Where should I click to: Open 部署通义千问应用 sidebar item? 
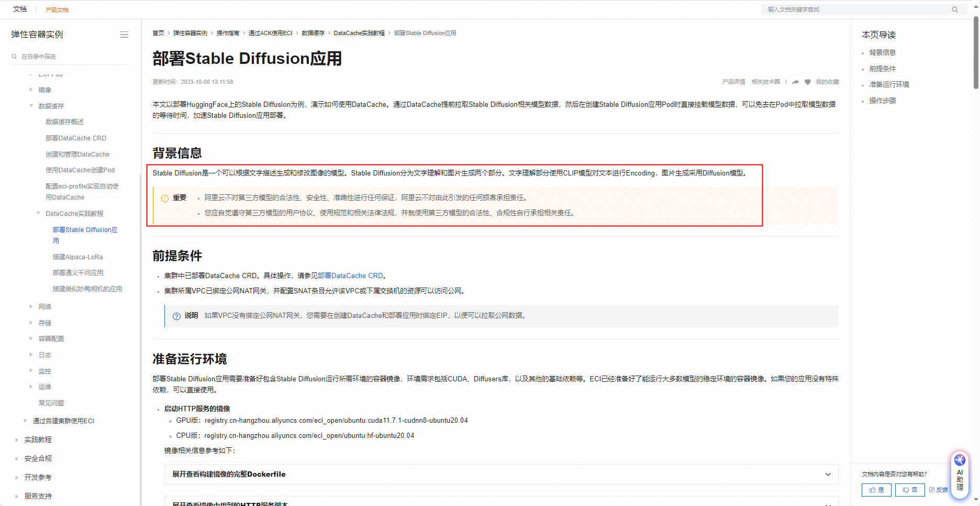click(78, 273)
